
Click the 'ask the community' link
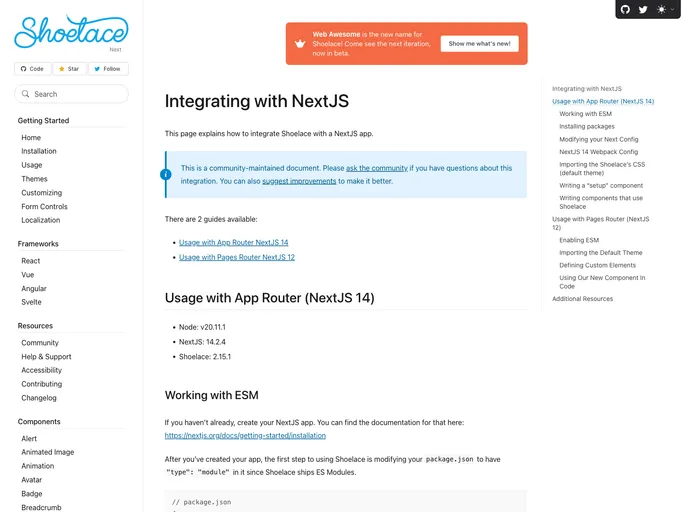pos(377,168)
